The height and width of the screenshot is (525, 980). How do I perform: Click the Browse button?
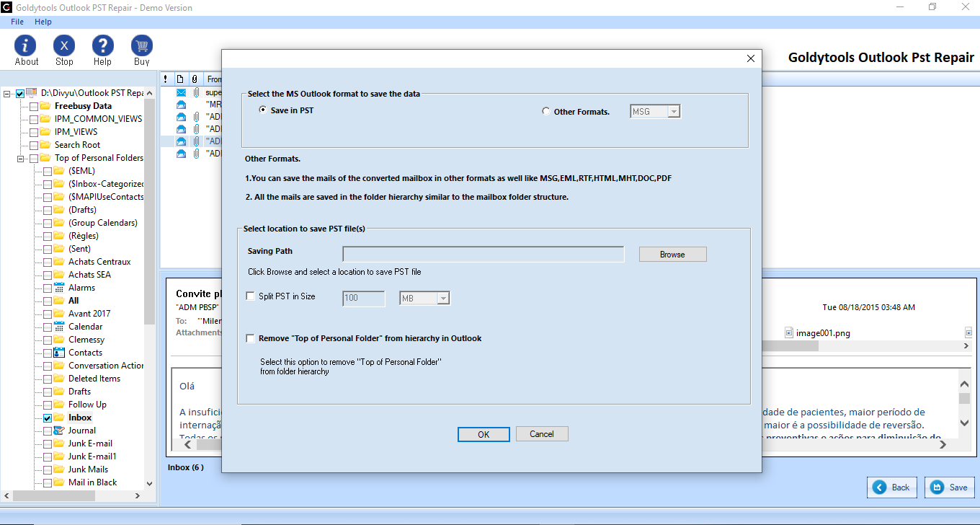pyautogui.click(x=672, y=255)
